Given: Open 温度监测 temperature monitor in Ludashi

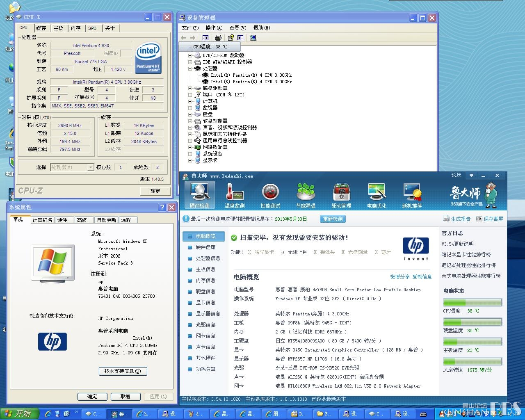Looking at the screenshot, I should [235, 195].
